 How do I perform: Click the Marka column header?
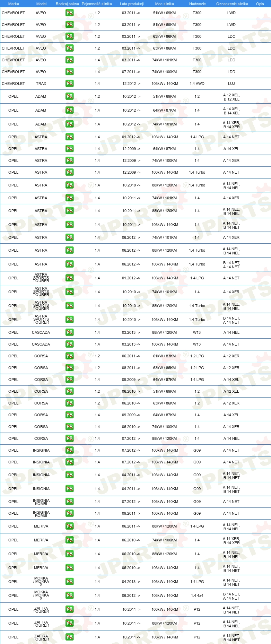[x=14, y=4]
